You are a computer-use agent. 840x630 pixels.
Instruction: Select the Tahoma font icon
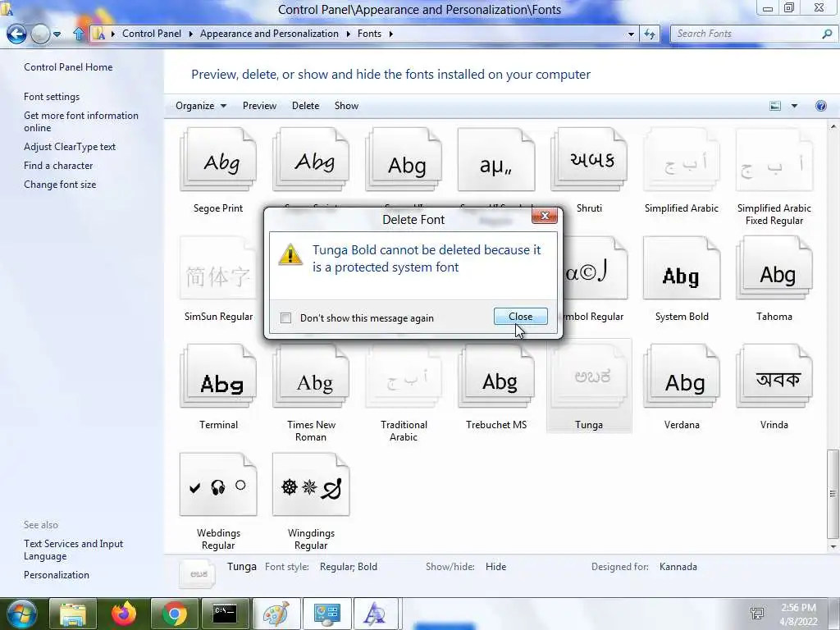[x=774, y=268]
